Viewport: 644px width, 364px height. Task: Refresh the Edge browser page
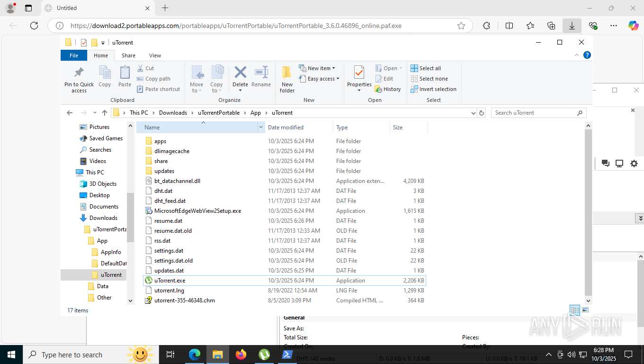click(34, 26)
